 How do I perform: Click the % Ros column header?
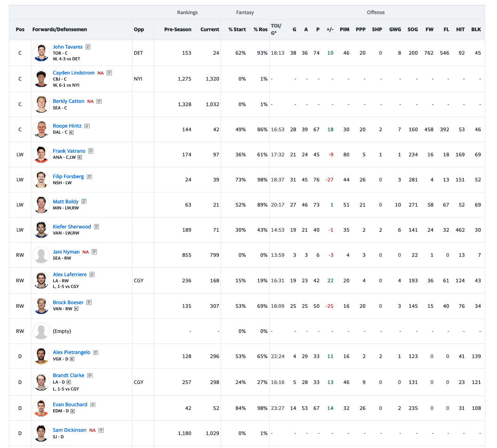pyautogui.click(x=260, y=30)
